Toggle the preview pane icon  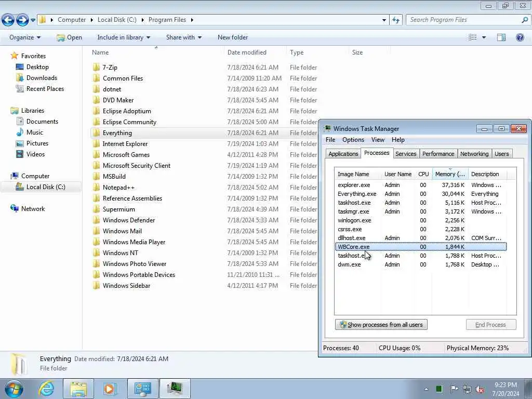tap(501, 37)
